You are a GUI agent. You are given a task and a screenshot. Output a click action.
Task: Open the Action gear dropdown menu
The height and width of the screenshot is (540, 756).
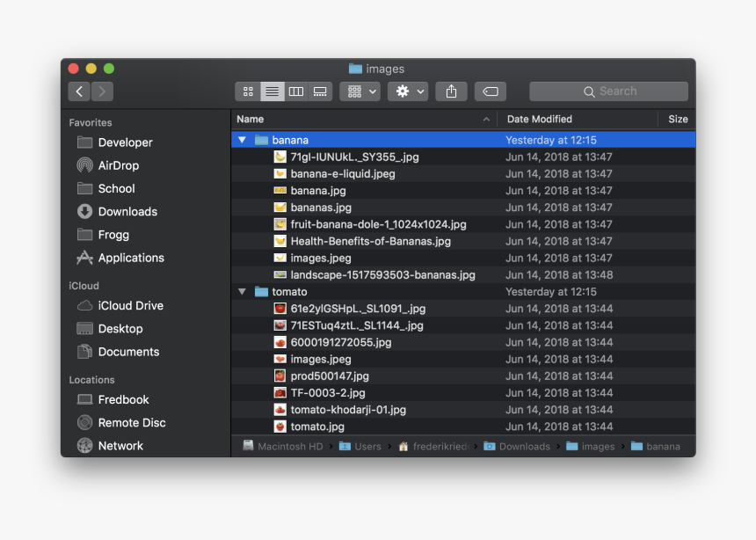click(408, 91)
